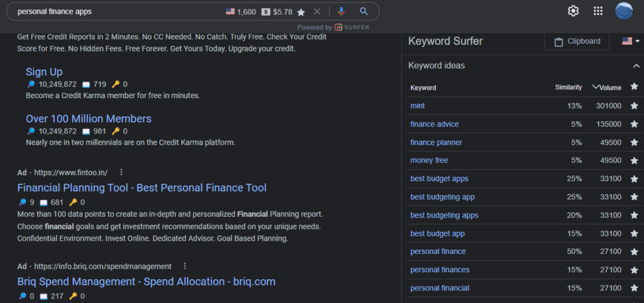Image resolution: width=644 pixels, height=303 pixels.
Task: Star the 'personal finance' keyword
Action: tap(634, 251)
